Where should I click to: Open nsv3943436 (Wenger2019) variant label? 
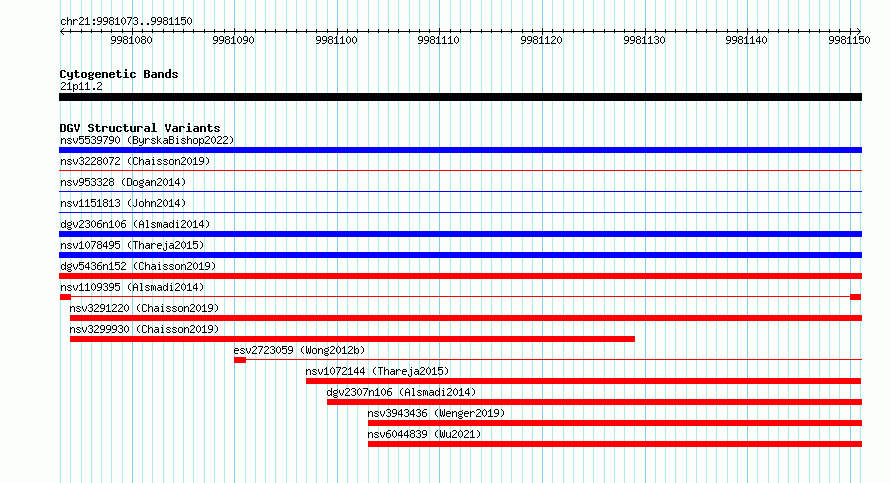click(x=436, y=413)
